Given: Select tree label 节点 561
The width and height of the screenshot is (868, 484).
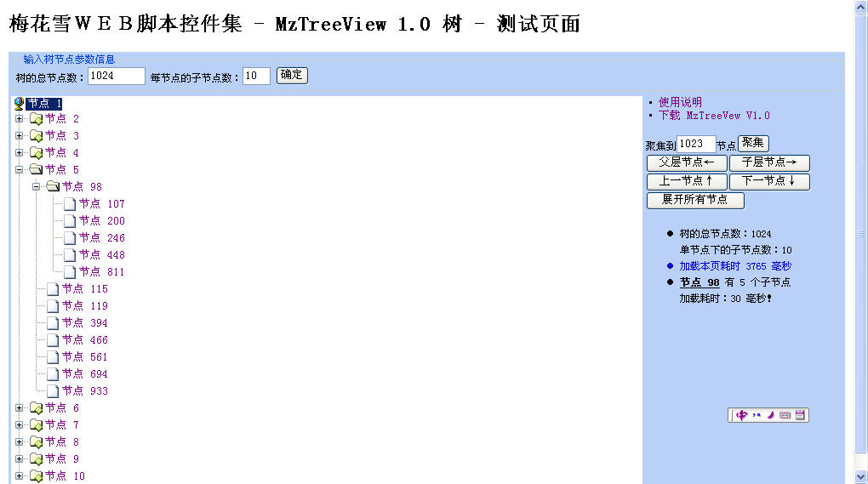Looking at the screenshot, I should (x=85, y=357).
